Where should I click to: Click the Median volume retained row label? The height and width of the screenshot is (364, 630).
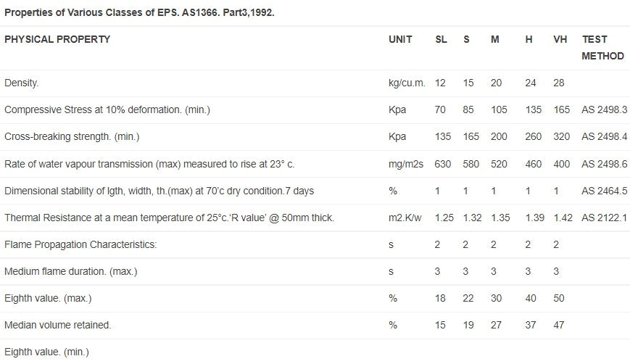click(x=58, y=325)
